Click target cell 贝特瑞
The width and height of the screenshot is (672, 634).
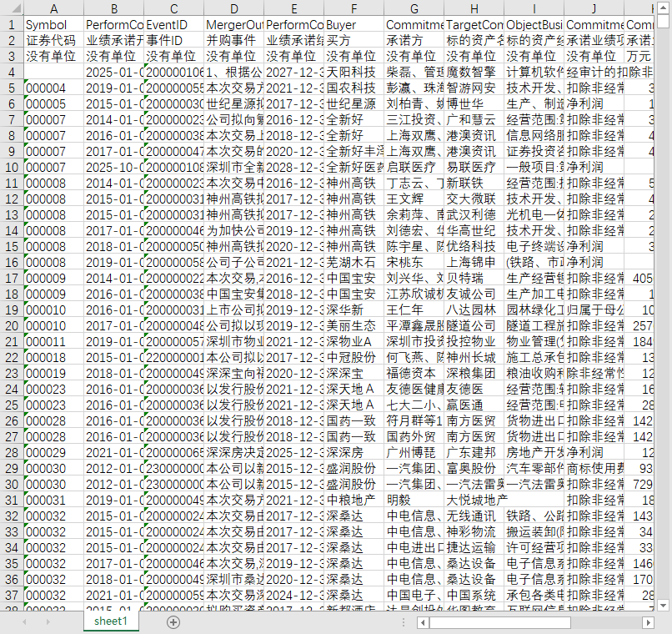pyautogui.click(x=474, y=278)
